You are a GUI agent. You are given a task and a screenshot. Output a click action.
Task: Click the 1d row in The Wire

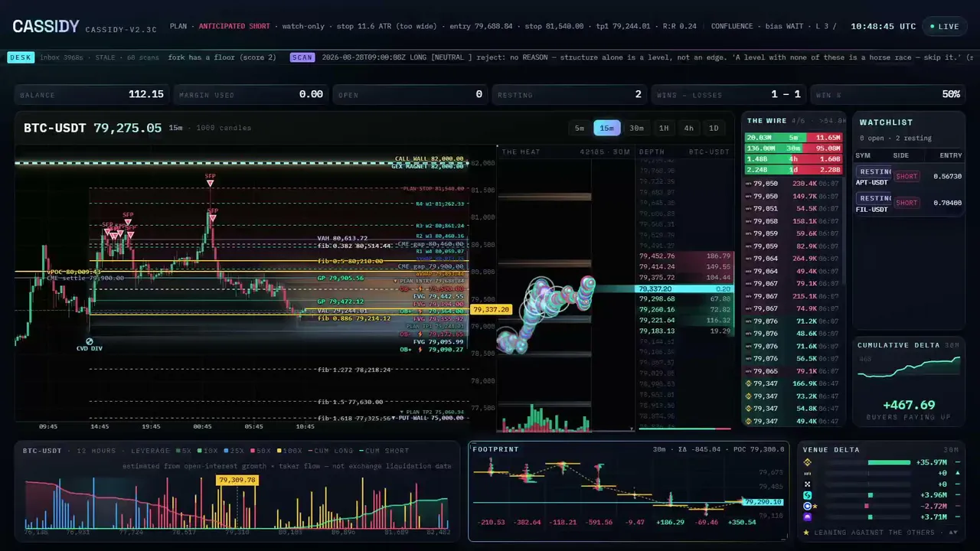pos(794,170)
